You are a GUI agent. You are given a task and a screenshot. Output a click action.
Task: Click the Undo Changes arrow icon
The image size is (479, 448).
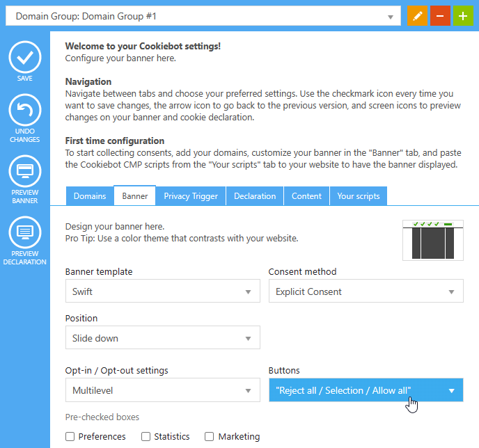(x=25, y=110)
